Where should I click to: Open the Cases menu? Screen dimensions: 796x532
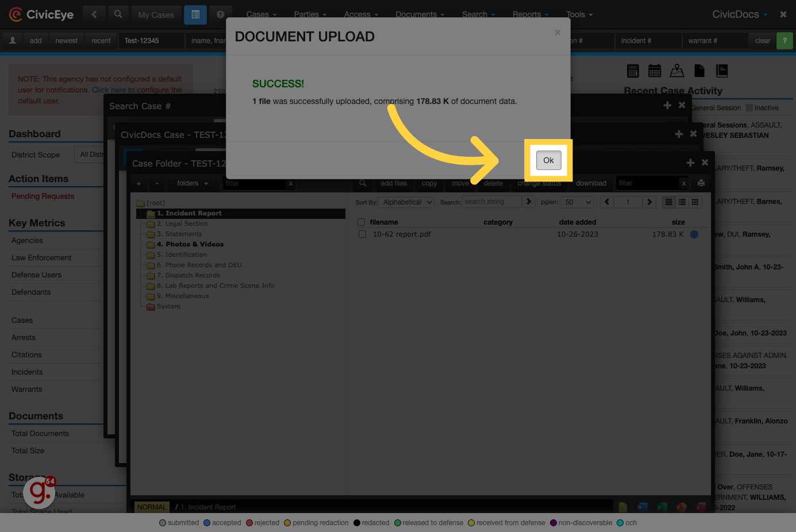tap(262, 14)
